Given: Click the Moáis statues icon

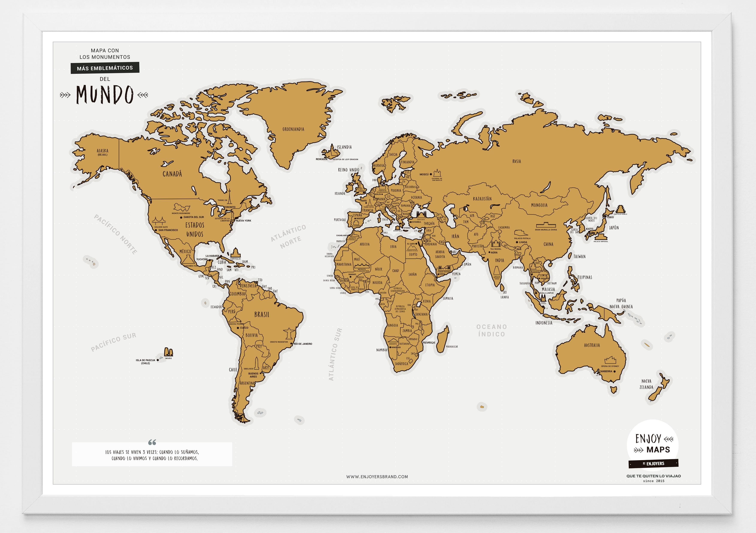Looking at the screenshot, I should [169, 352].
